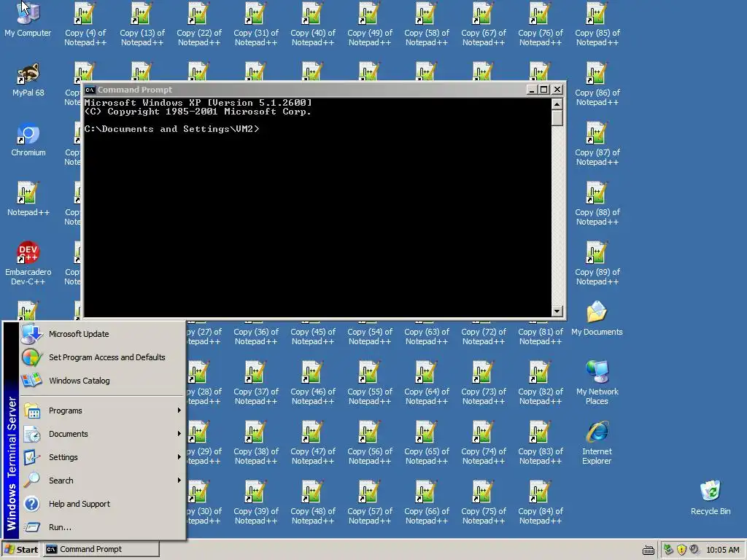Viewport: 747px width, 560px height.
Task: Select Copy (45) of Notepad++ shortcut
Action: [x=312, y=332]
